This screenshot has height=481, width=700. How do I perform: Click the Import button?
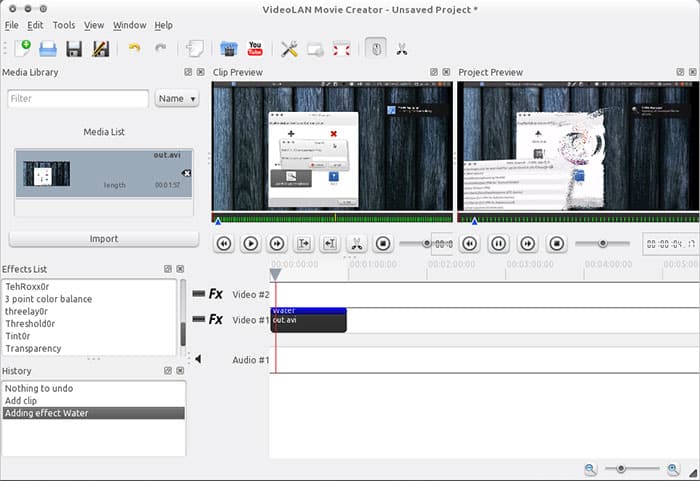point(104,239)
